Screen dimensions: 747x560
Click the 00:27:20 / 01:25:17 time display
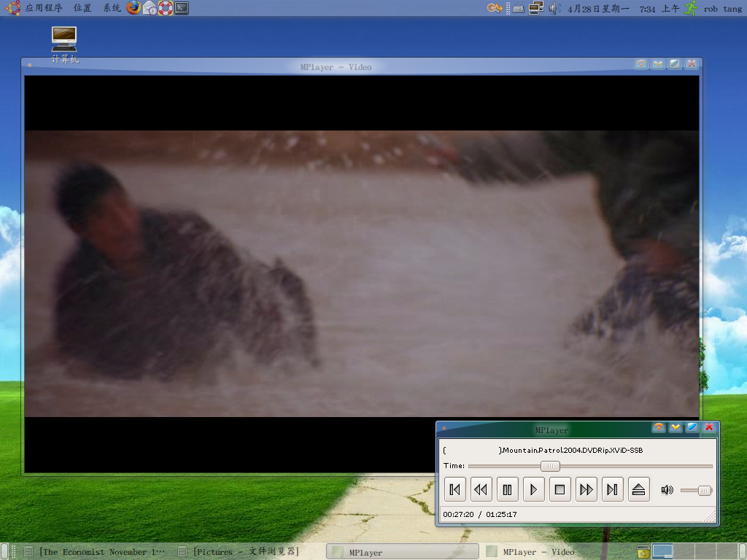pyautogui.click(x=480, y=514)
